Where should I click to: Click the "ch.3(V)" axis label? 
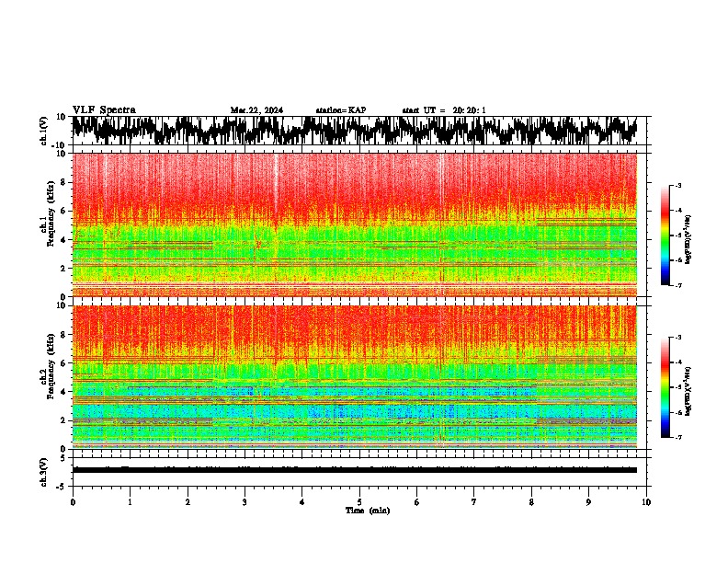(x=44, y=473)
